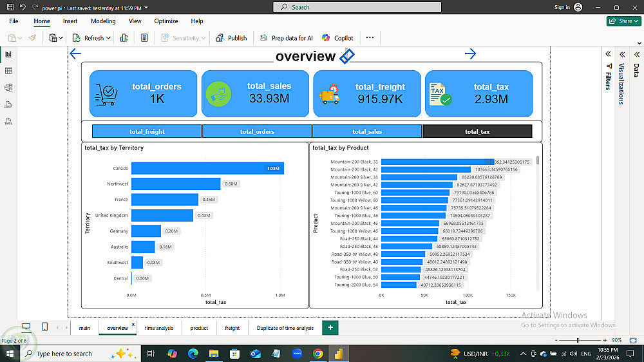Click the diamond icon beside overview title
This screenshot has width=644, height=362.
pos(347,56)
